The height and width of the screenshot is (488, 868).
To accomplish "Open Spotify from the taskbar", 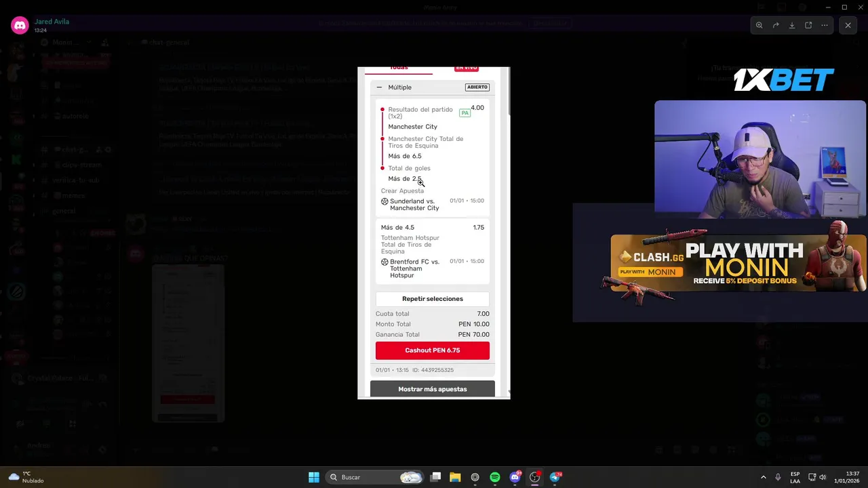I will [495, 477].
